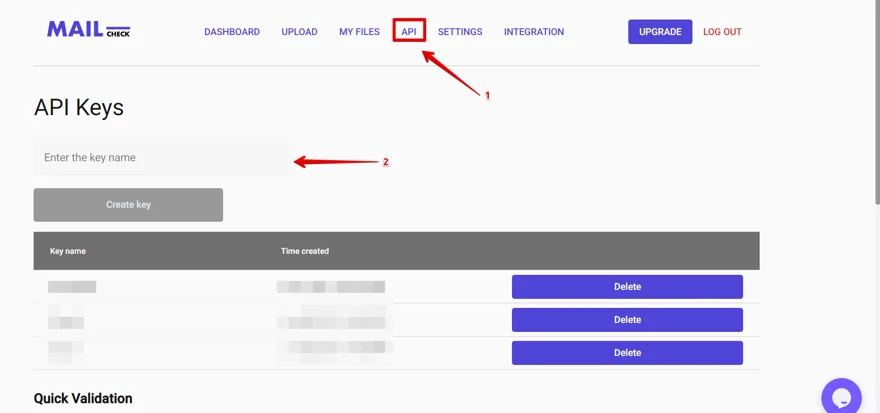Click the 'Time created' column header
Image resolution: width=880 pixels, height=413 pixels.
coord(305,251)
